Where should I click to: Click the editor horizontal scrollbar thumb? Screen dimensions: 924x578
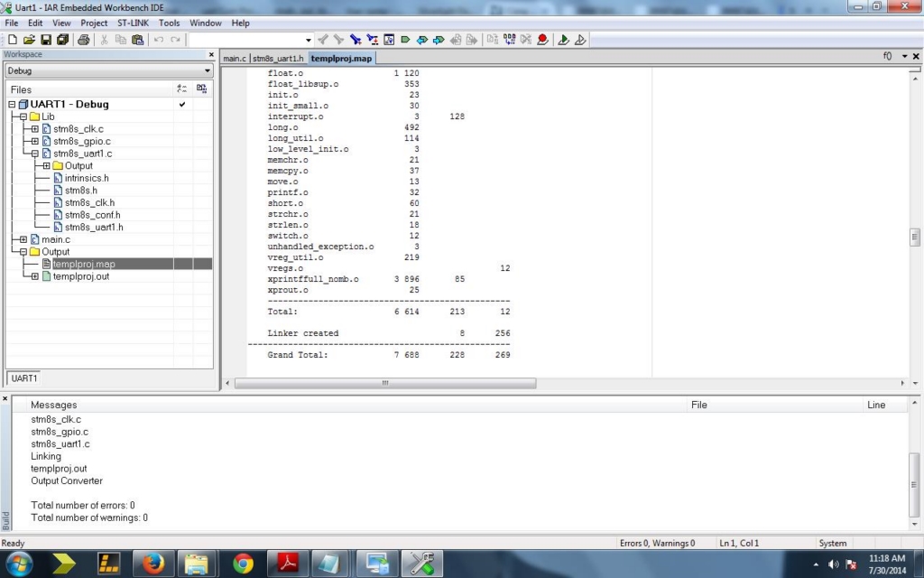click(x=384, y=383)
